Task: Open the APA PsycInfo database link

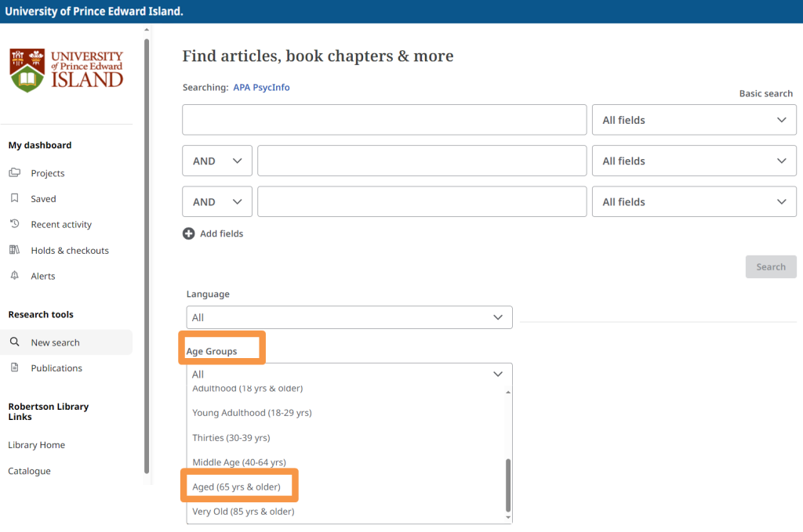Action: pos(261,88)
